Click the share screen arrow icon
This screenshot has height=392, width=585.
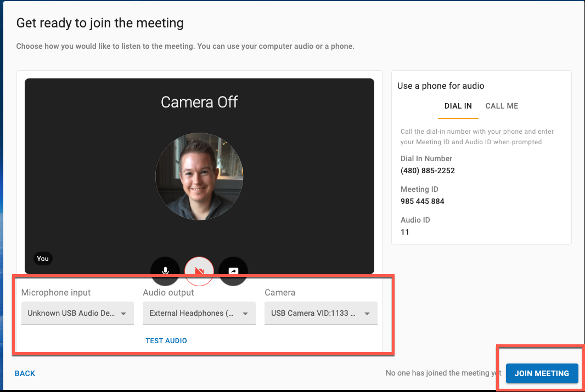coord(233,271)
